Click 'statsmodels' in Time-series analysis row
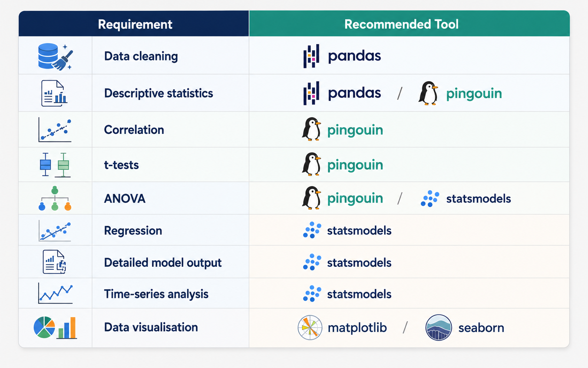 359,294
